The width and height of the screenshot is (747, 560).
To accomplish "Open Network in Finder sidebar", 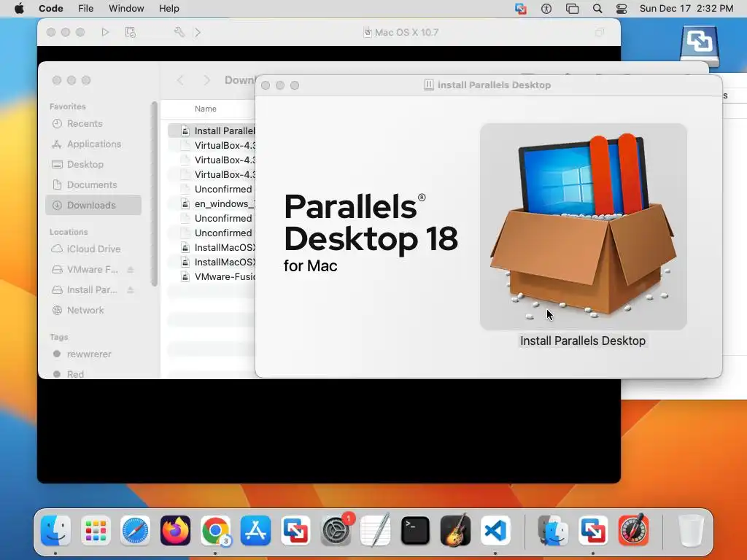I will 93,311.
